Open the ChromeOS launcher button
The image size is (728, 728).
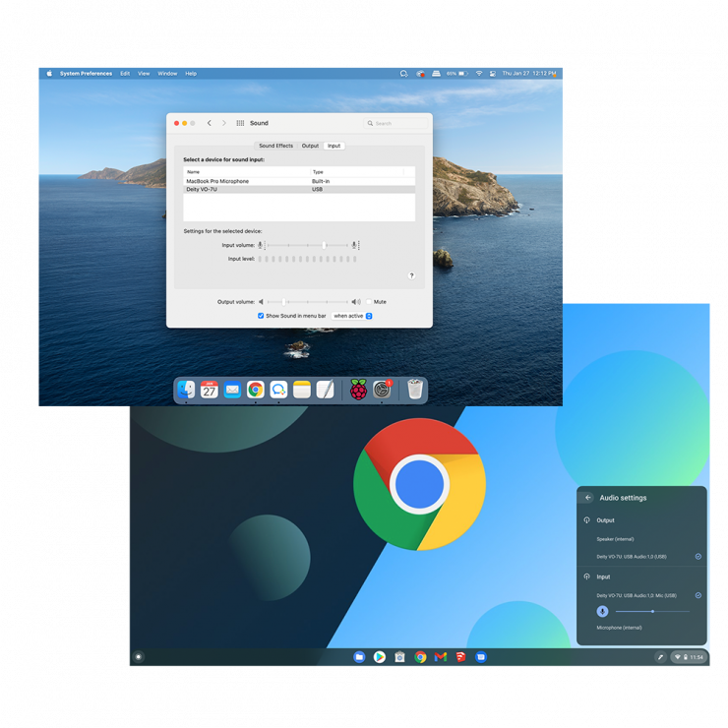(x=139, y=657)
